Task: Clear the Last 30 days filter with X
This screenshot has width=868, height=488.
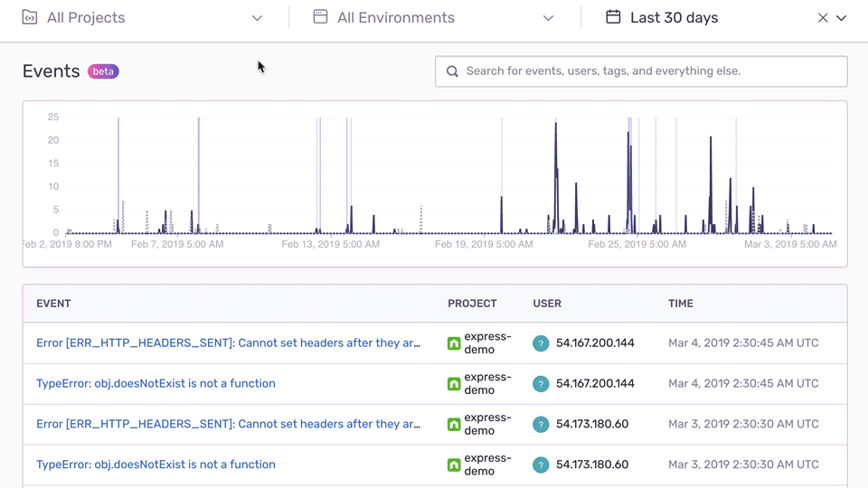Action: 823,18
